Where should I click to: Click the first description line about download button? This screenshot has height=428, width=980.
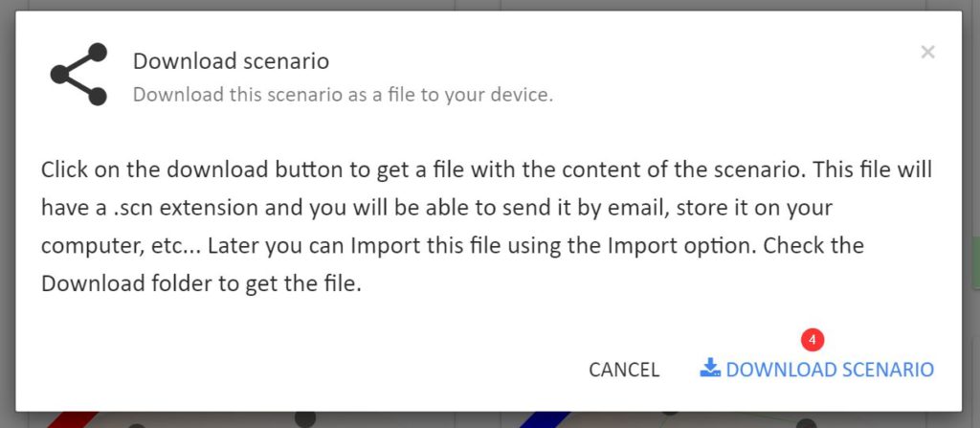[486, 169]
